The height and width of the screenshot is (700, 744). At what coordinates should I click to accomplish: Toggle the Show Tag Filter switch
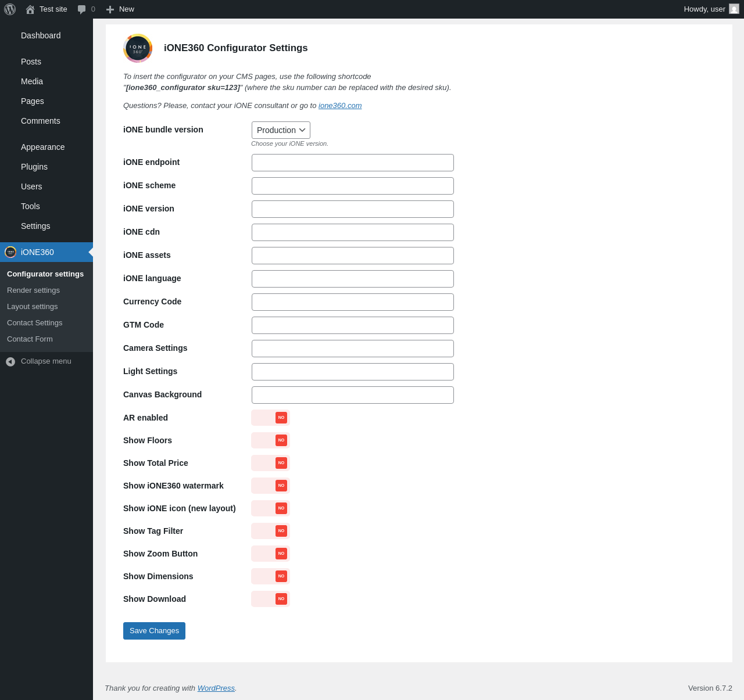tap(270, 531)
